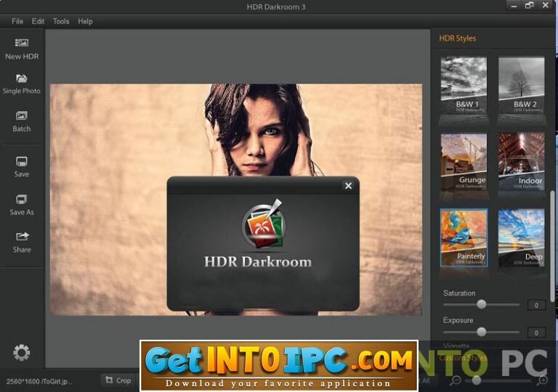Viewport: 558px width, 392px height.
Task: Click the zoom slider handle
Action: point(477,380)
